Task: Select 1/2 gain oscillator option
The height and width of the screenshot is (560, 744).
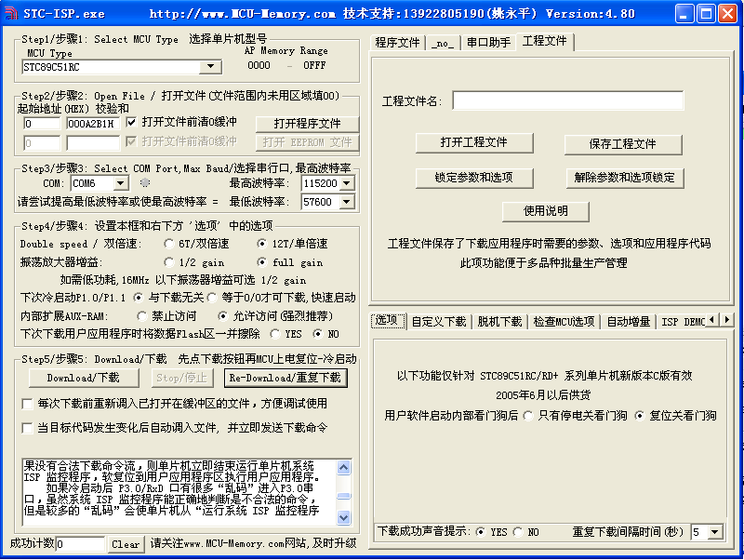Action: pos(168,262)
